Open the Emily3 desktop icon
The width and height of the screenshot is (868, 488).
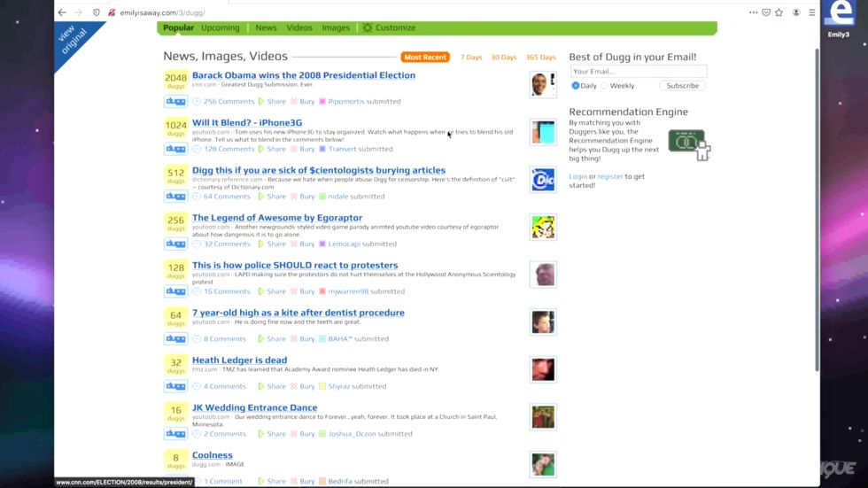click(x=839, y=19)
